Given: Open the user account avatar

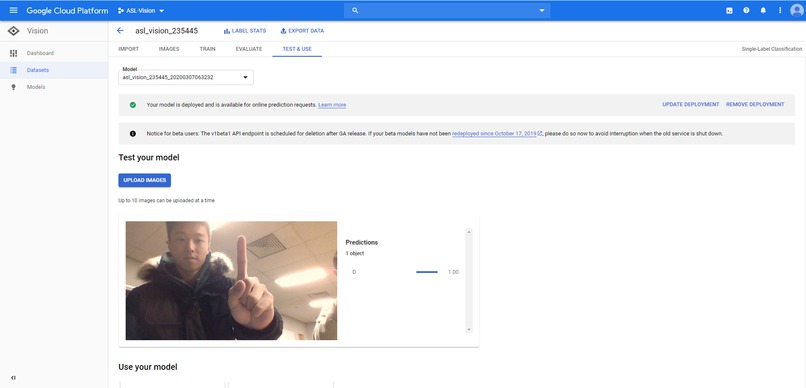Looking at the screenshot, I should pyautogui.click(x=797, y=10).
